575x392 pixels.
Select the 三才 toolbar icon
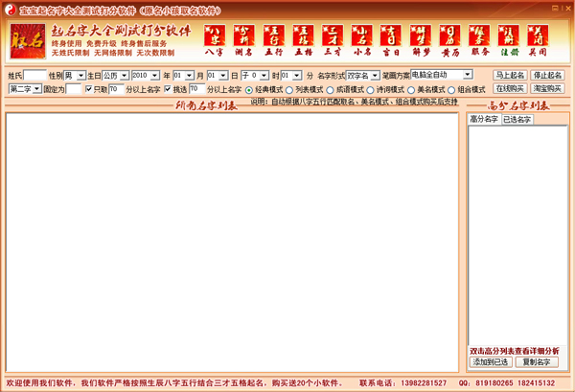335,39
